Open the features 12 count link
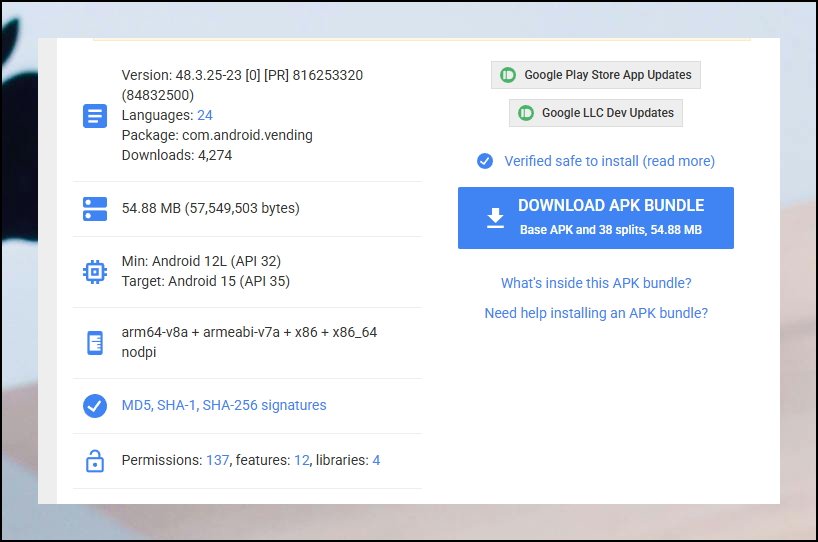This screenshot has width=818, height=542. 302,460
